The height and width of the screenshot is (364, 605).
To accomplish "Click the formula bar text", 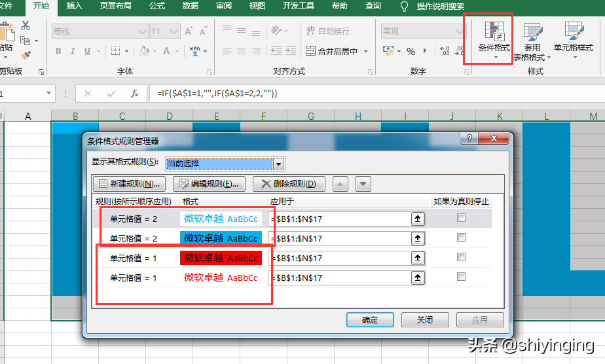I will pos(217,94).
